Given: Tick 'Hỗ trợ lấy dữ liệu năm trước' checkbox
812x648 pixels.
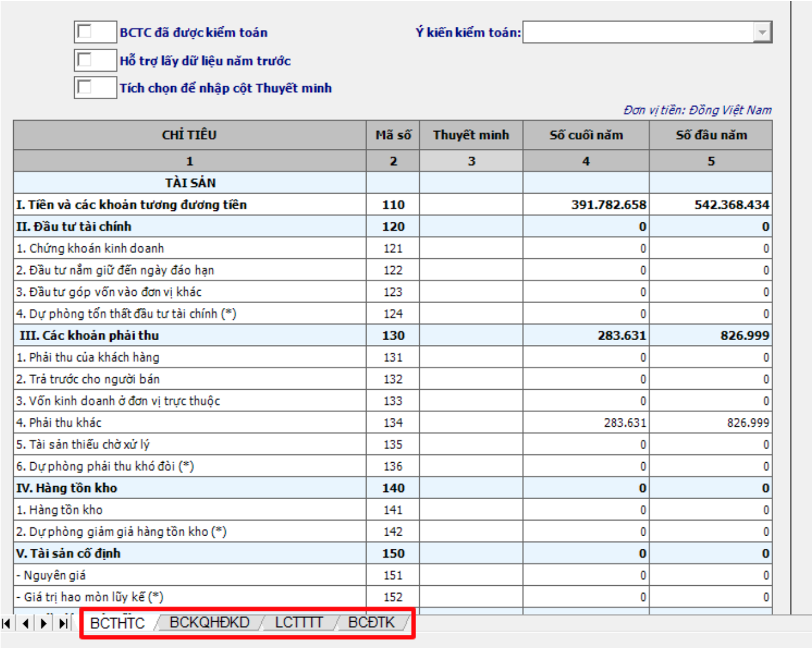Looking at the screenshot, I should (x=85, y=60).
